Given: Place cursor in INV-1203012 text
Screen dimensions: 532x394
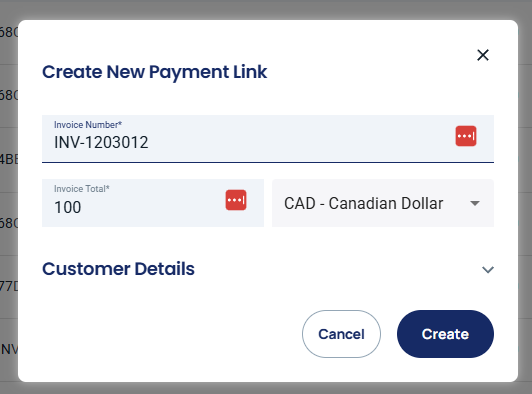Looking at the screenshot, I should pos(101,142).
